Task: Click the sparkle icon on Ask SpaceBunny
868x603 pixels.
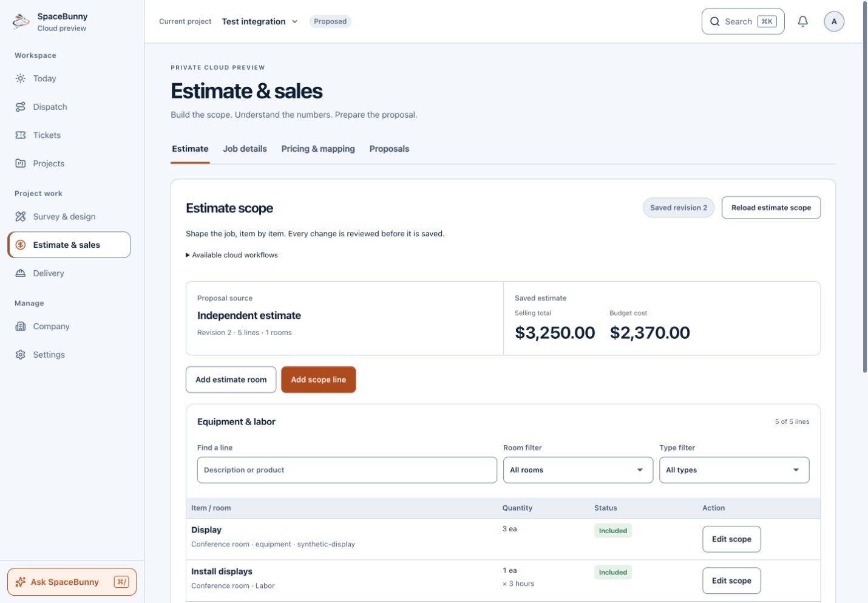Action: point(20,582)
